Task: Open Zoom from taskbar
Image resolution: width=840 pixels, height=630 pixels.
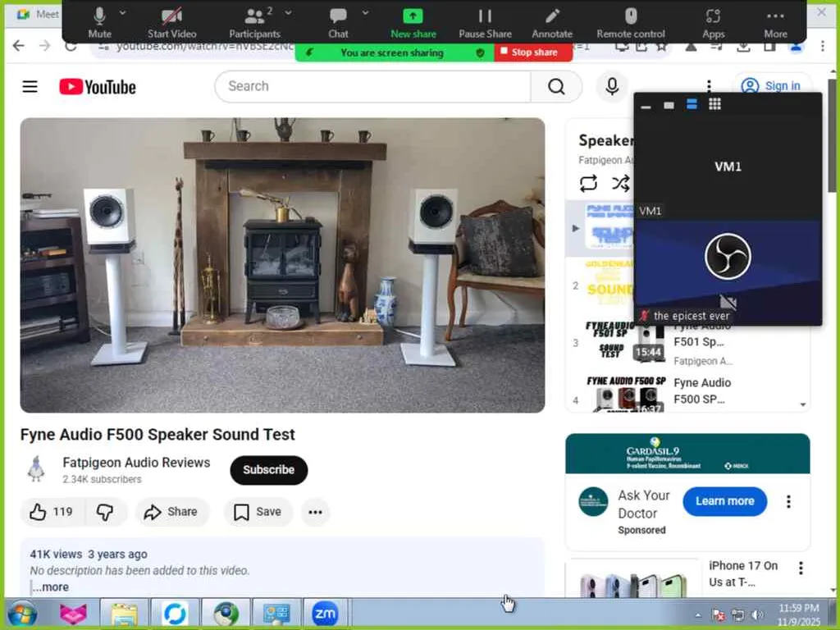Action: pos(325,614)
